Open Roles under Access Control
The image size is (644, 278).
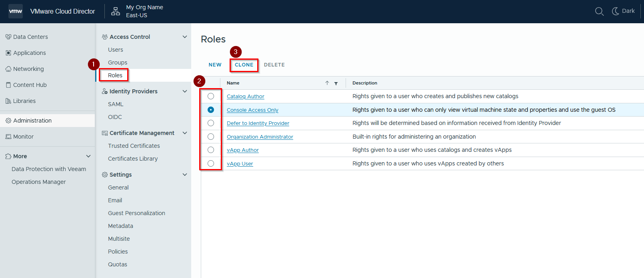(115, 75)
